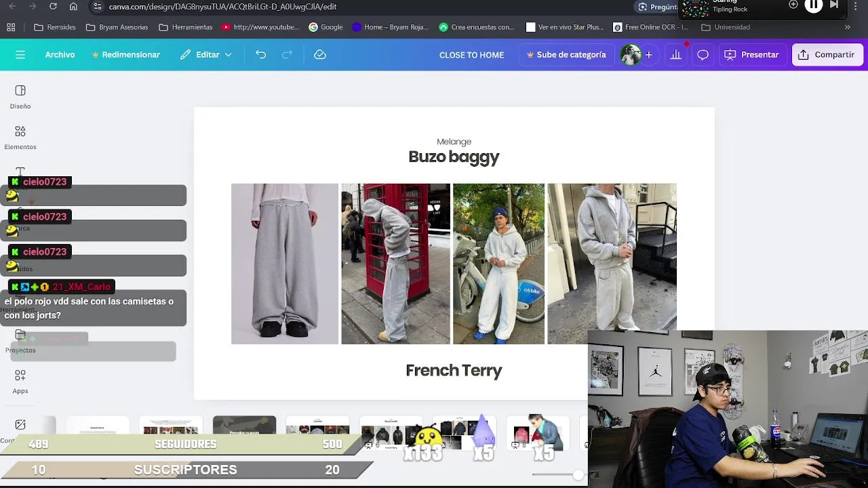The height and width of the screenshot is (488, 868).
Task: Click the browser reload button
Action: (x=53, y=7)
